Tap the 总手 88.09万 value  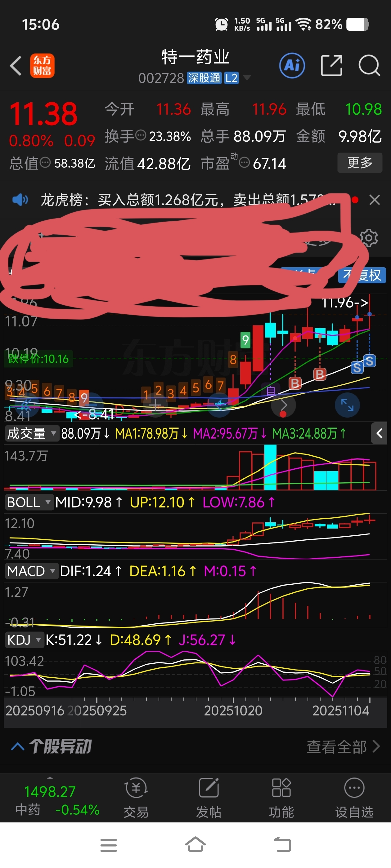(259, 136)
